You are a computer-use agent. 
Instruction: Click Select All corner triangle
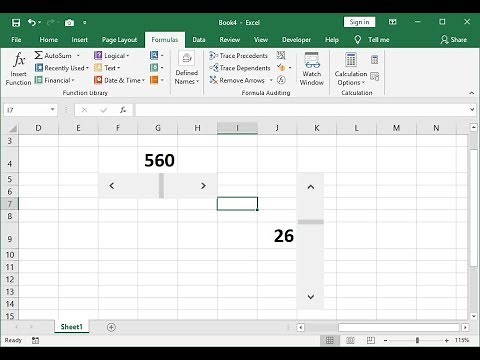pyautogui.click(x=12, y=128)
